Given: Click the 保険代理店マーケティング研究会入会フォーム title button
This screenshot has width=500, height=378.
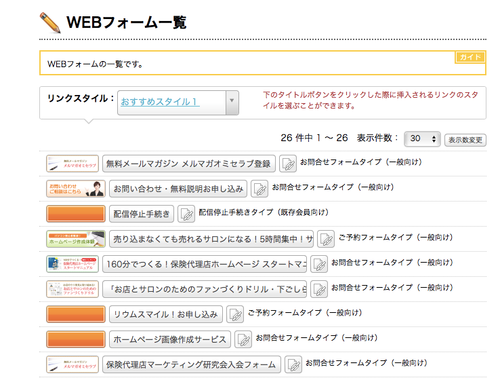Looking at the screenshot, I should click(192, 365).
